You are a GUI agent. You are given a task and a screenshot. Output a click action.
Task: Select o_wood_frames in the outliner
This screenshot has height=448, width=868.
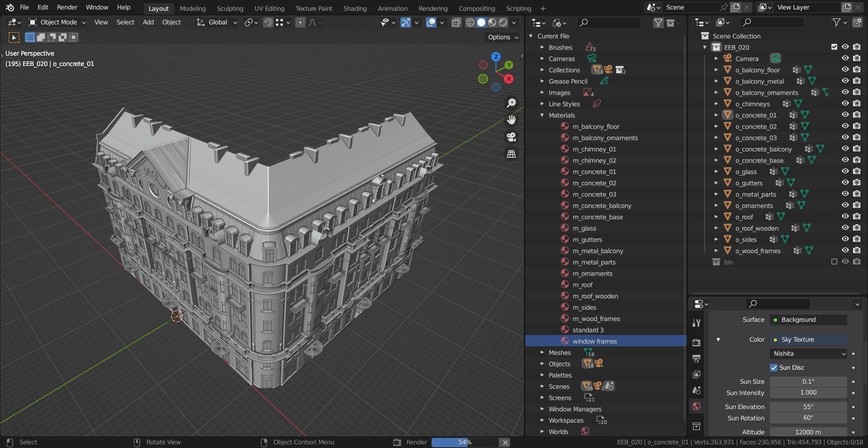pyautogui.click(x=758, y=251)
